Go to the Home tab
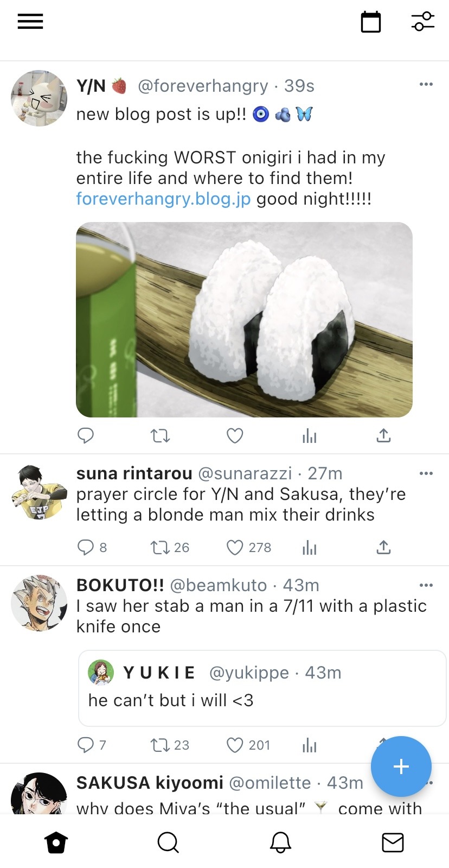The image size is (449, 868). click(56, 842)
